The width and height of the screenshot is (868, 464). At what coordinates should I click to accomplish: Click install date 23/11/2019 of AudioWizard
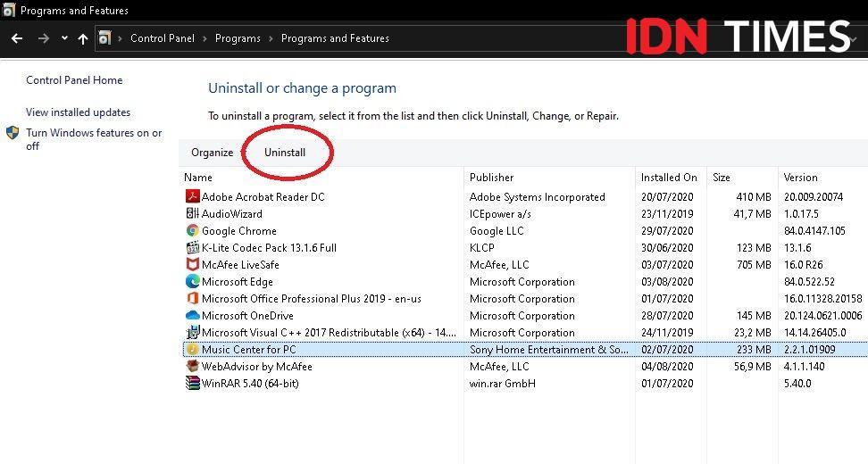click(667, 214)
